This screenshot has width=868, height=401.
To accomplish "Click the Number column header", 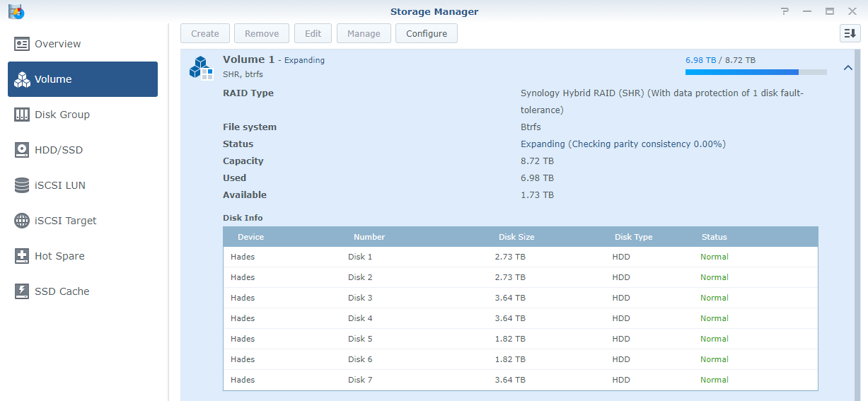I will coord(369,237).
